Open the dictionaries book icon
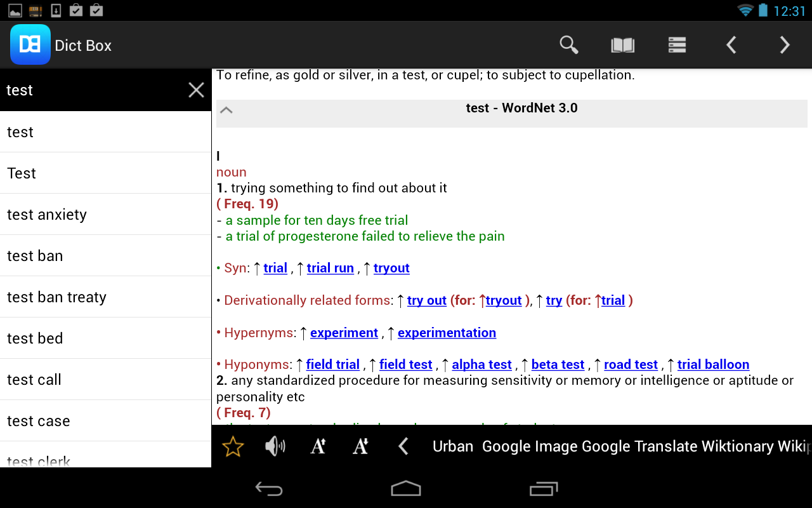The image size is (812, 508). [622, 44]
